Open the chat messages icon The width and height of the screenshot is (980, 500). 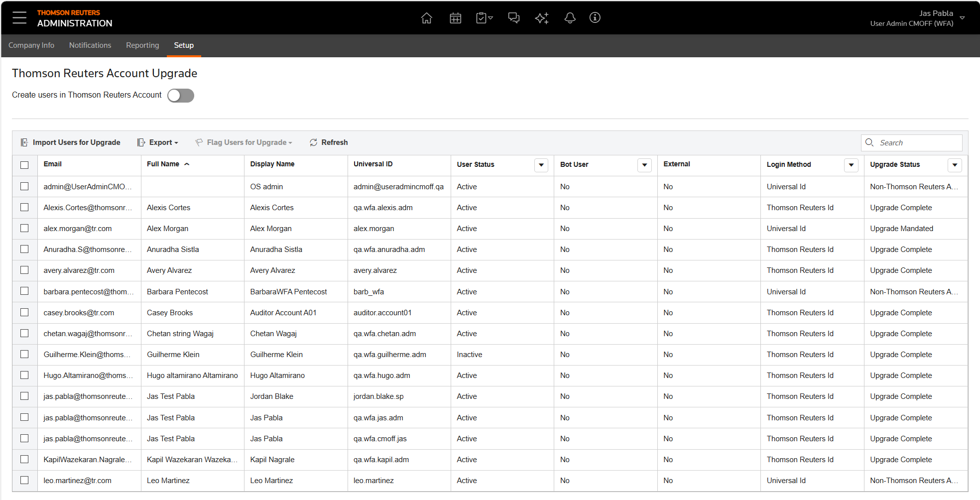tap(513, 18)
